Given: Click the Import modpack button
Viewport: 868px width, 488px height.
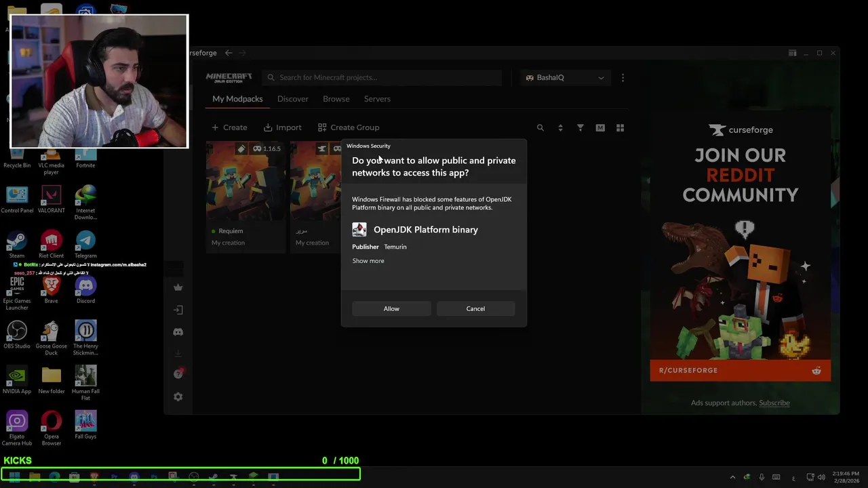Looking at the screenshot, I should point(283,127).
